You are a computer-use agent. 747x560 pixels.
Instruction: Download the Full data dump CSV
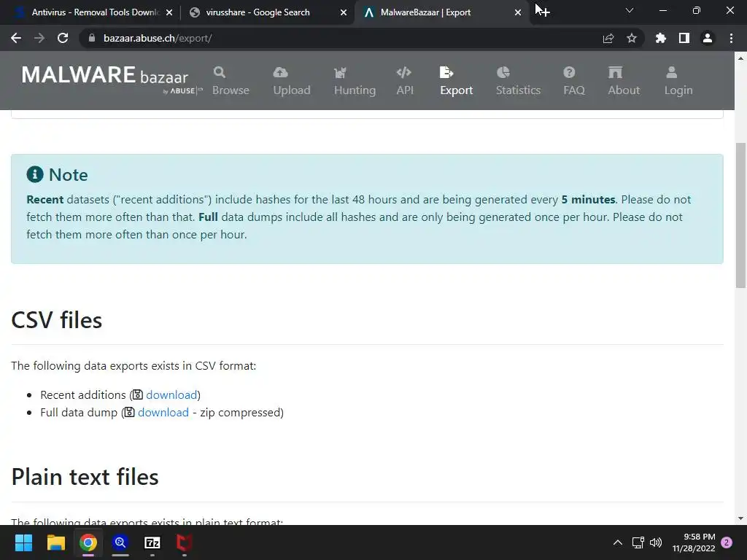pos(163,413)
